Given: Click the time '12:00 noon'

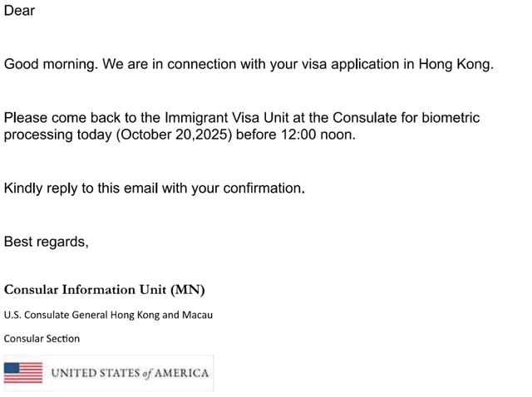Looking at the screenshot, I should (x=317, y=135).
